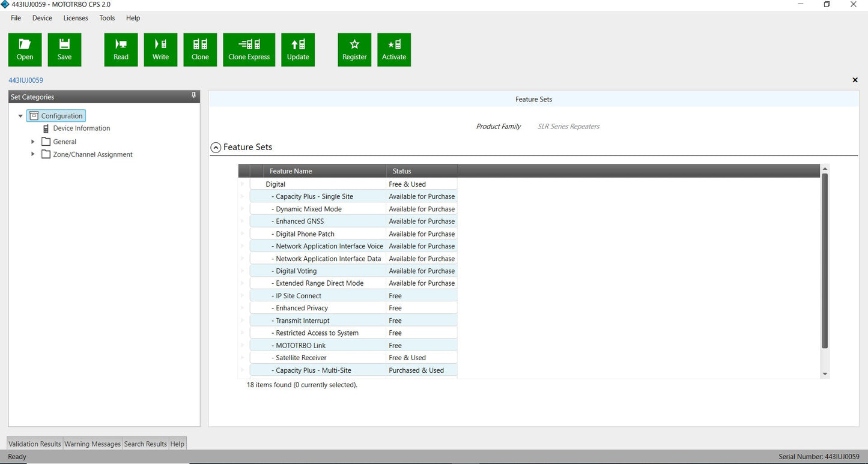Viewport: 868px width, 464px height.
Task: Sort by the Feature Name column header
Action: pyautogui.click(x=324, y=171)
